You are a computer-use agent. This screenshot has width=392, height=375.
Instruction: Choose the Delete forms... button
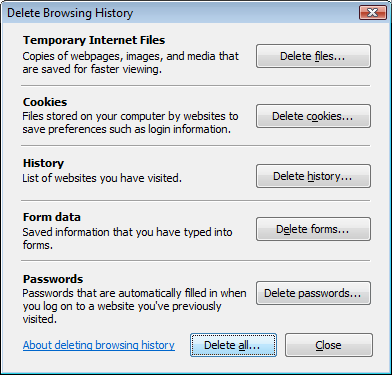313,229
